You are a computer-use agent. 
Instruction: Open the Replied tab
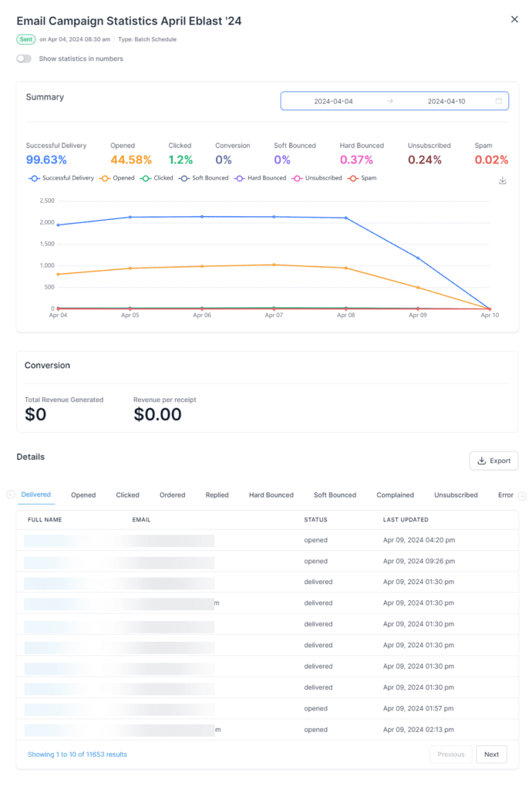[217, 495]
